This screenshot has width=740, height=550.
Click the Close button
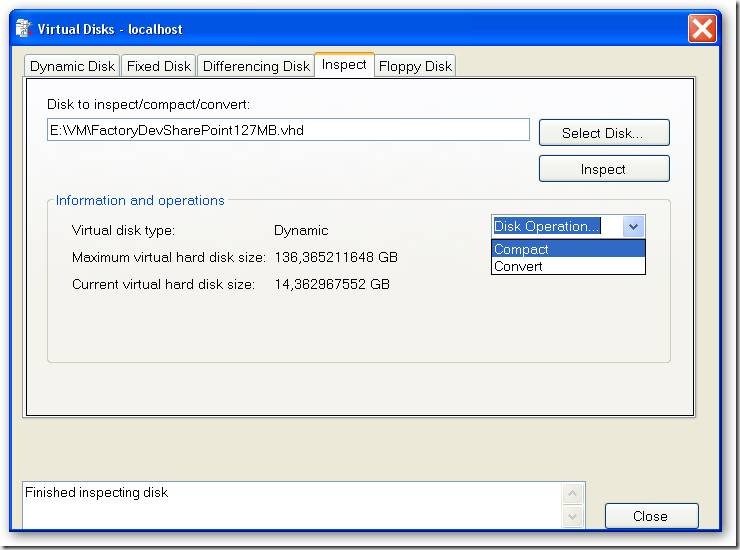(x=651, y=516)
